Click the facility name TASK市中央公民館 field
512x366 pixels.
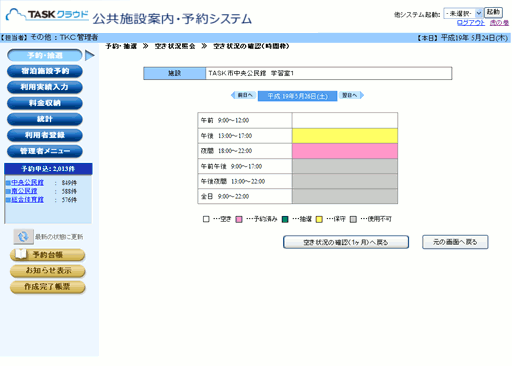(329, 73)
